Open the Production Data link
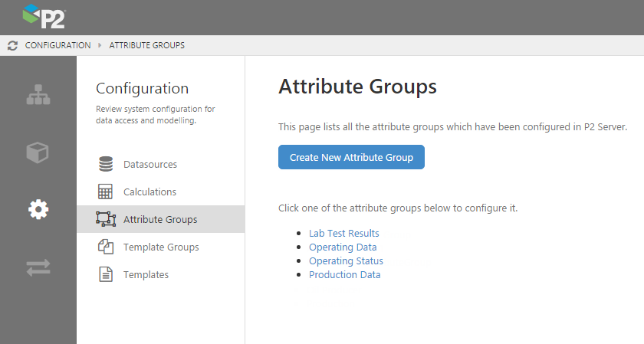644x344 pixels. click(344, 274)
